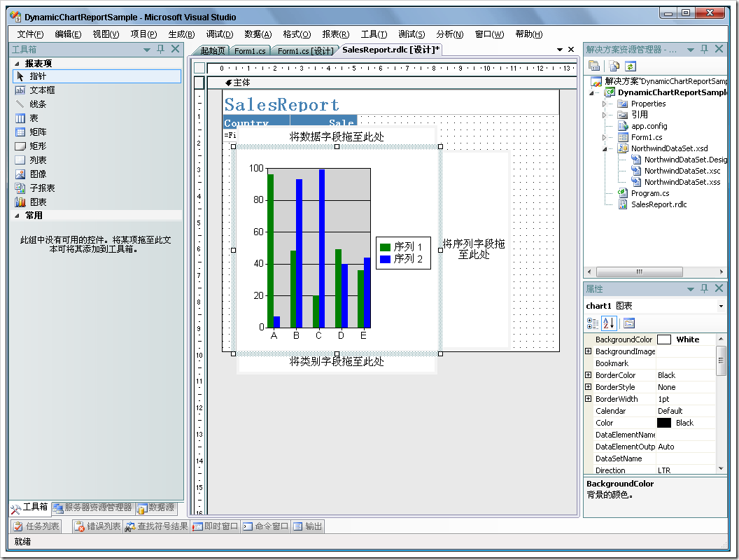
Task: Switch to the Form1.cs [设计] tab
Action: click(x=305, y=51)
